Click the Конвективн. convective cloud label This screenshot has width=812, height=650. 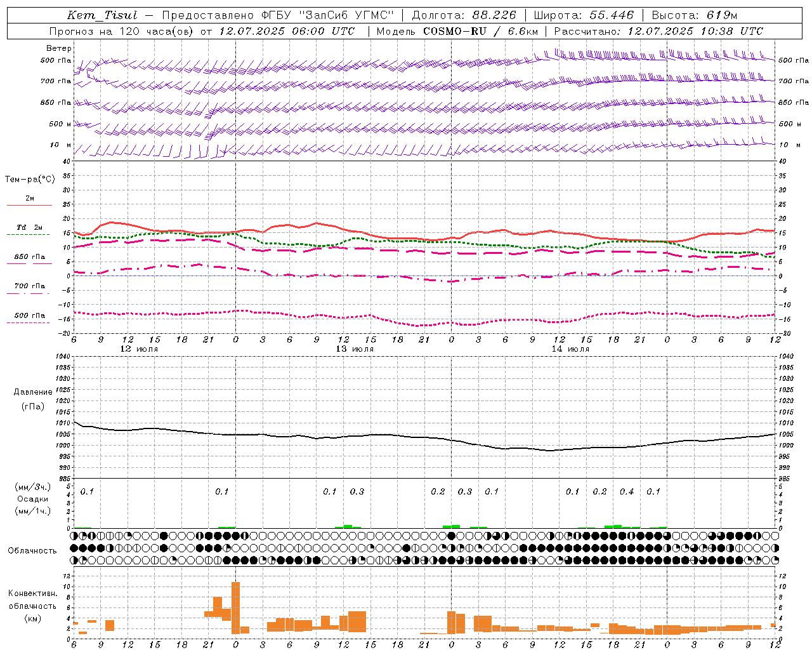[32, 594]
